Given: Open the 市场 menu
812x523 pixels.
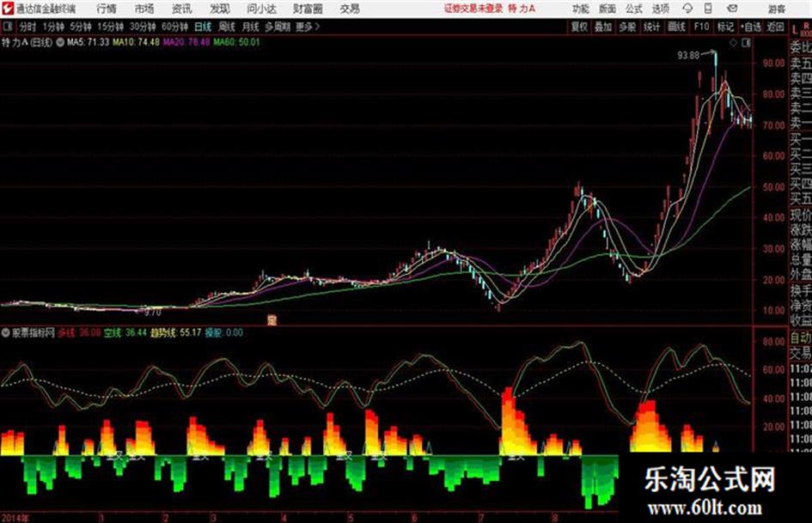Looking at the screenshot, I should [144, 9].
